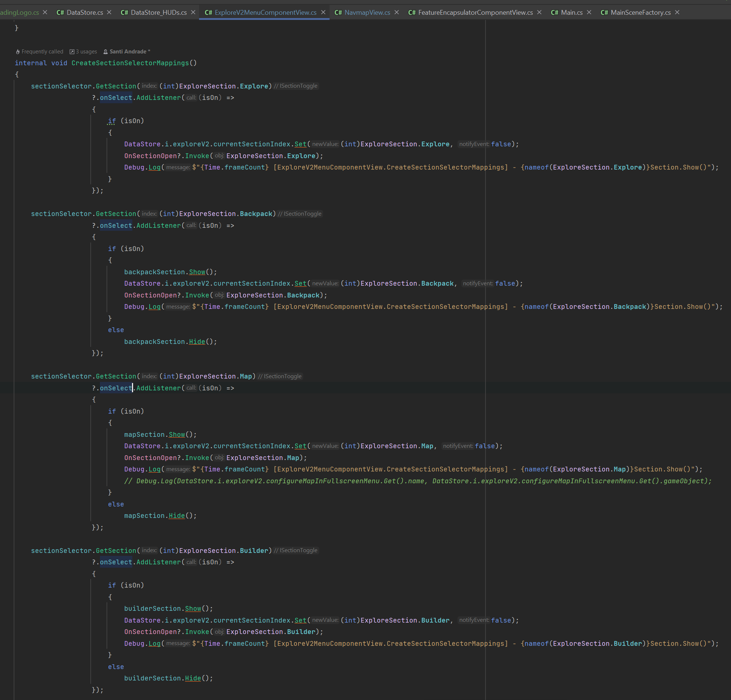The height and width of the screenshot is (700, 731).
Task: Close the Main.cs tab
Action: 589,12
